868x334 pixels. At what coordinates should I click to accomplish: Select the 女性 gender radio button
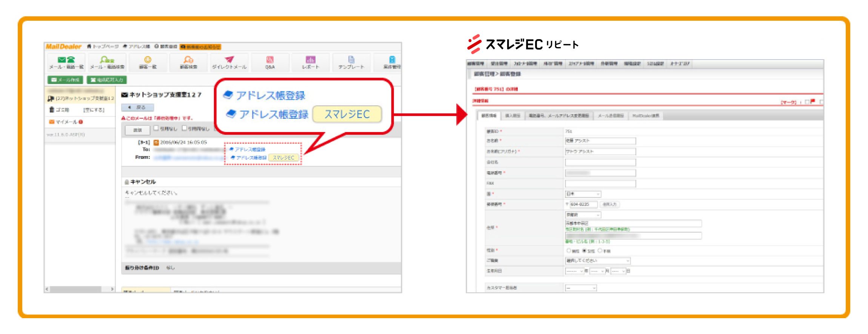pyautogui.click(x=584, y=250)
